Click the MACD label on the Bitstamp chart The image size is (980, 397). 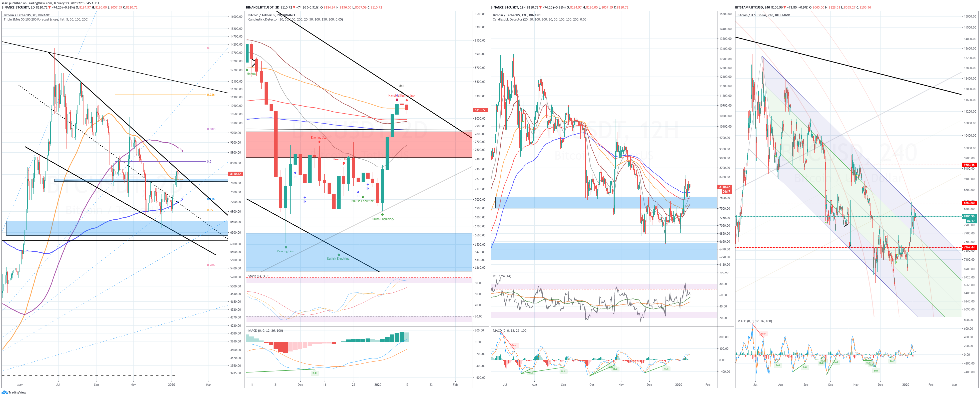pyautogui.click(x=755, y=321)
